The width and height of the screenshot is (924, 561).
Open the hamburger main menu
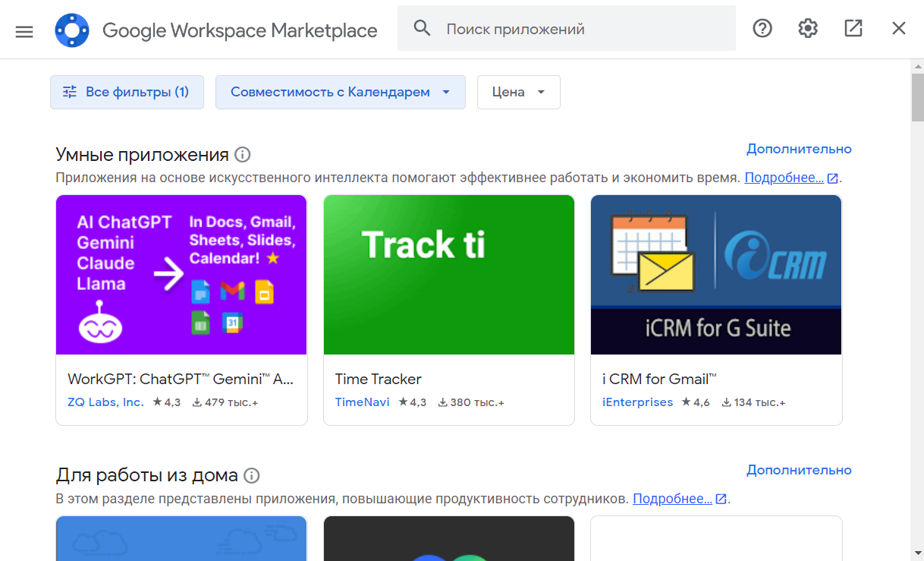point(24,30)
